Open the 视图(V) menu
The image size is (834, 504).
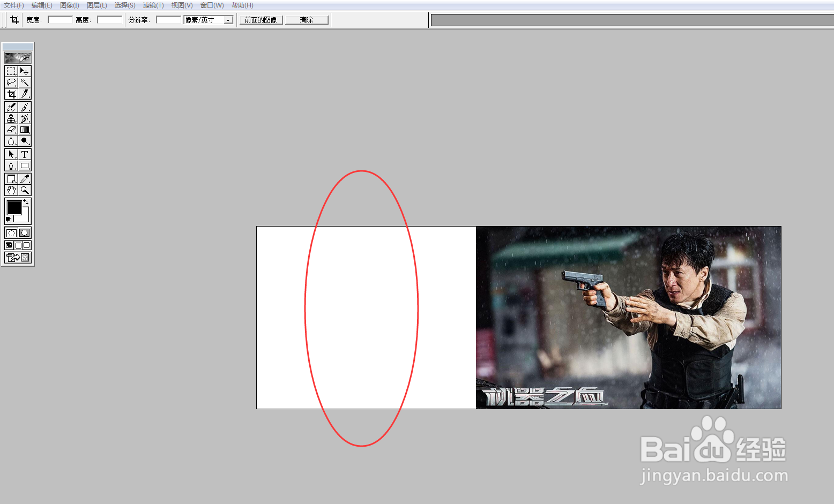pyautogui.click(x=182, y=5)
